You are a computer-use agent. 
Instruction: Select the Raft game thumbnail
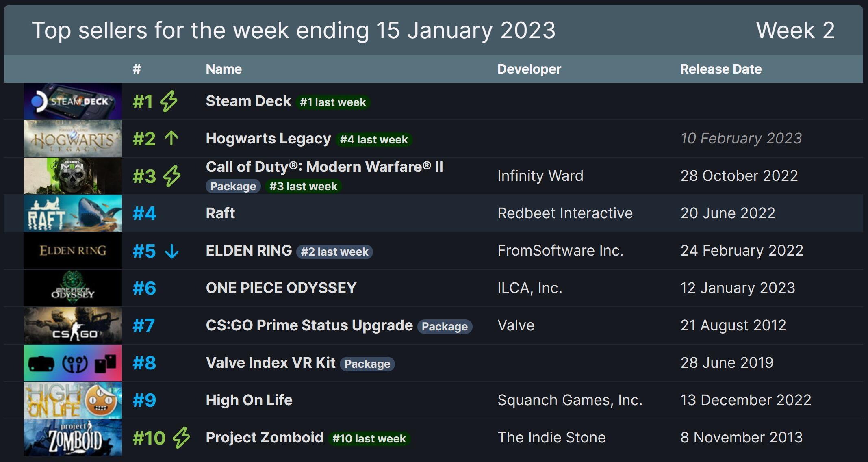73,213
